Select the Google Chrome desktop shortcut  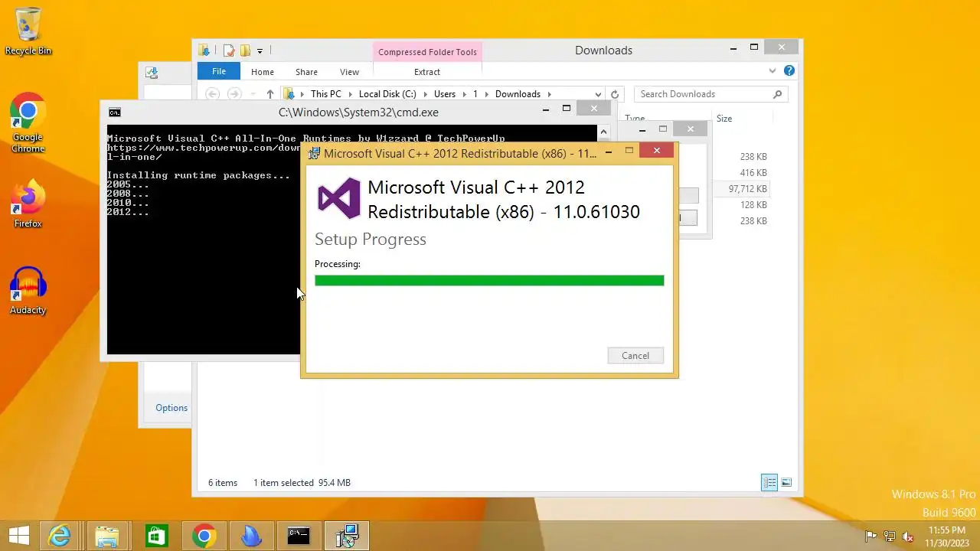[x=28, y=124]
